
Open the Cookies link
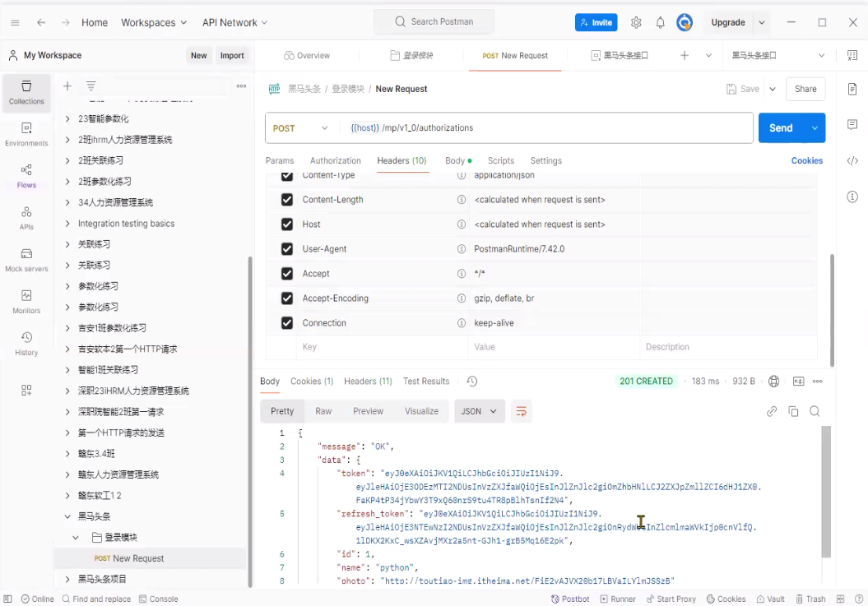[x=806, y=160]
